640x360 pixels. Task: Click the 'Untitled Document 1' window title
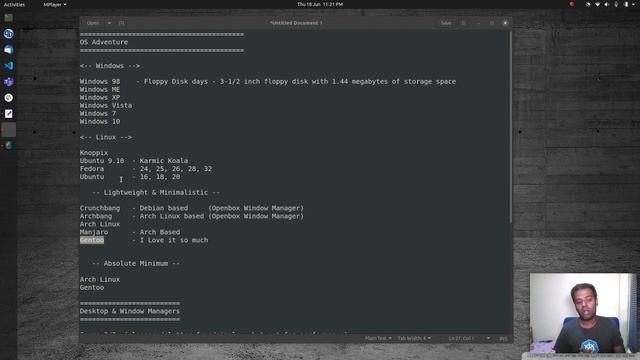point(296,23)
